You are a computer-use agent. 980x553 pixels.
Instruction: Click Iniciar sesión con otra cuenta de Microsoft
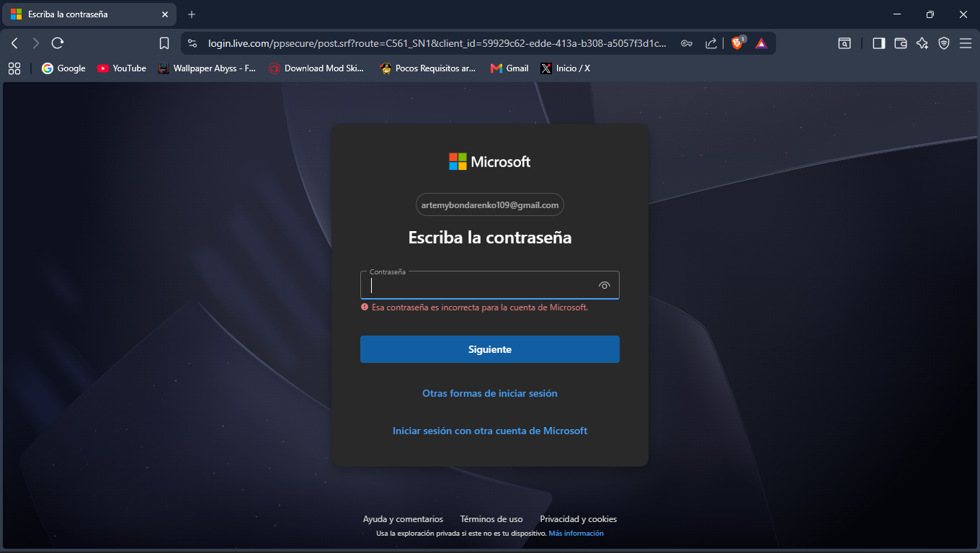click(x=490, y=431)
